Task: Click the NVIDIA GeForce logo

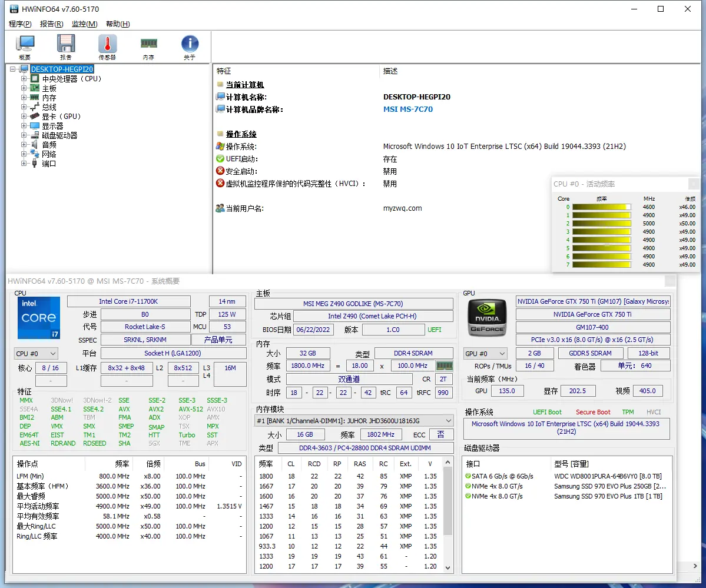Action: [x=488, y=318]
